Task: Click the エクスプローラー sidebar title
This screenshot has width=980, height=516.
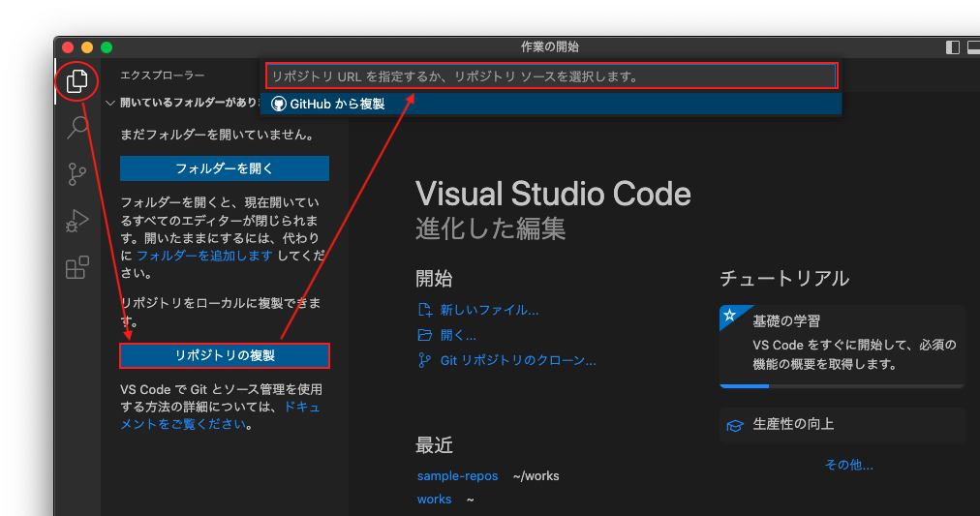Action: 163,75
